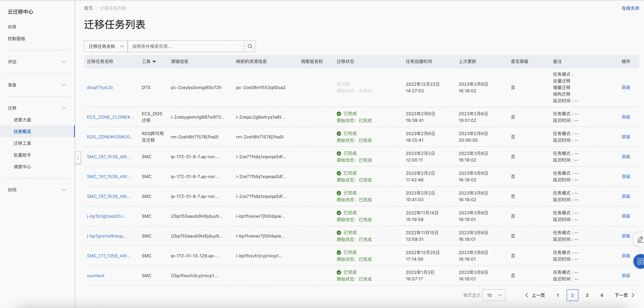Click 屏蔽 for wymtest row
644x308 pixels.
click(626, 276)
